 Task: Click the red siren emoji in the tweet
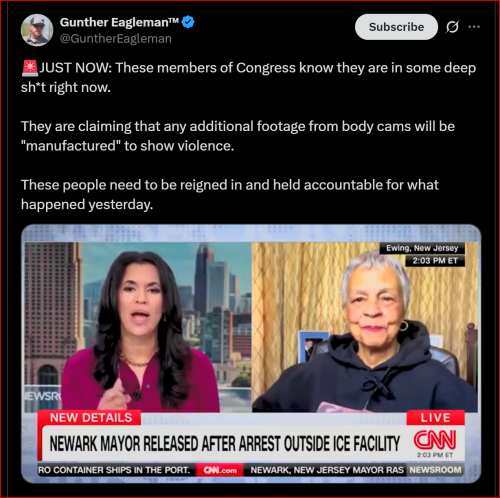[x=30, y=68]
